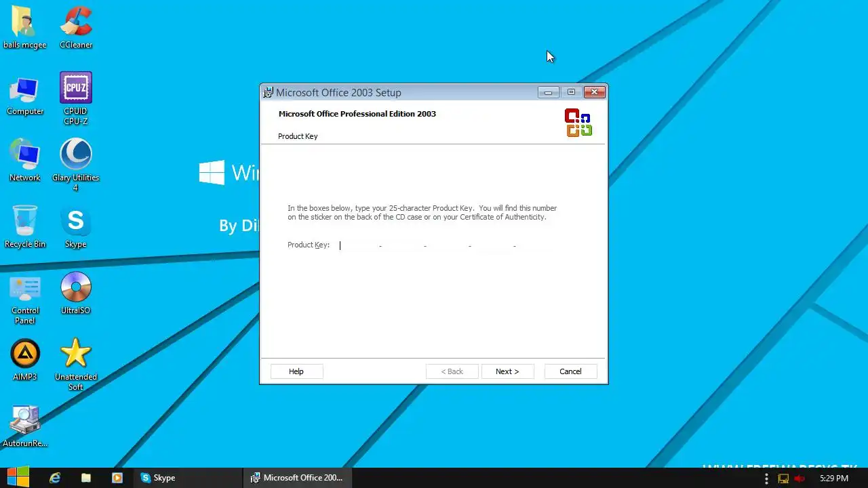
Task: Focus the fourth Product Key box
Action: [x=492, y=245]
